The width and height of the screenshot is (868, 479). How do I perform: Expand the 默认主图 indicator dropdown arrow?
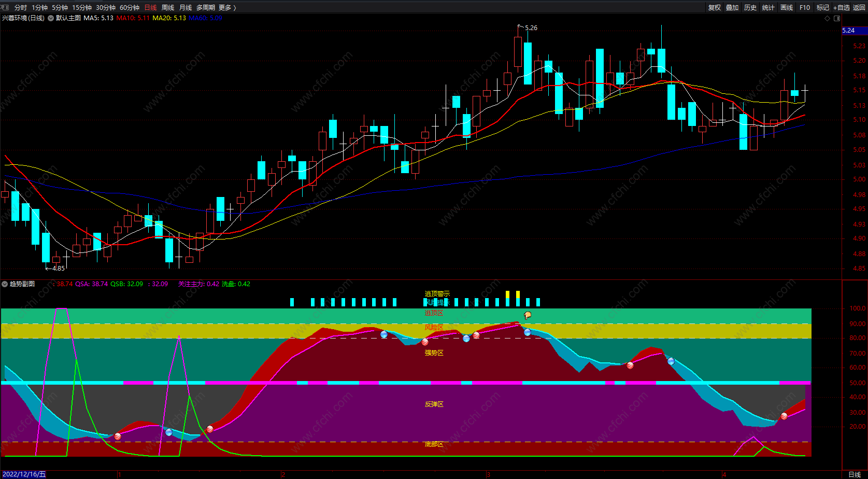click(x=51, y=18)
